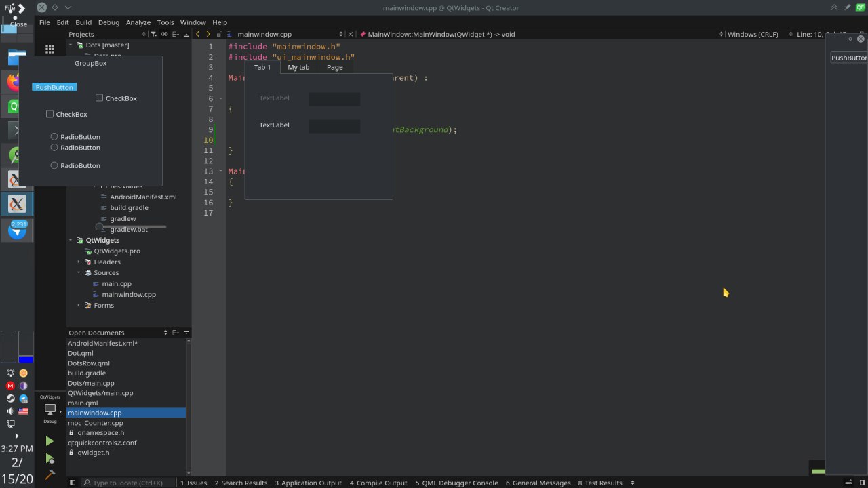Toggle the left sidebar via status bar icon

pyautogui.click(x=73, y=483)
